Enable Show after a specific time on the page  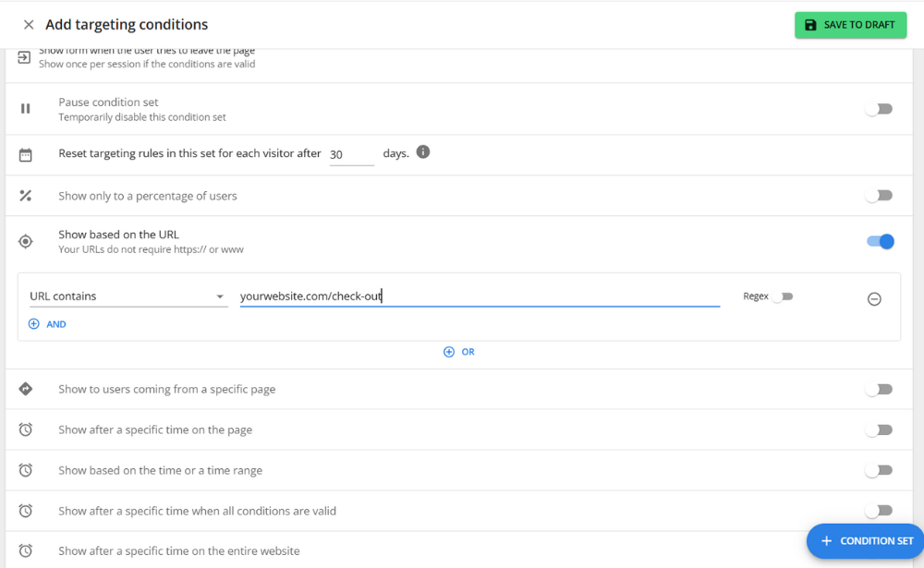coord(878,429)
